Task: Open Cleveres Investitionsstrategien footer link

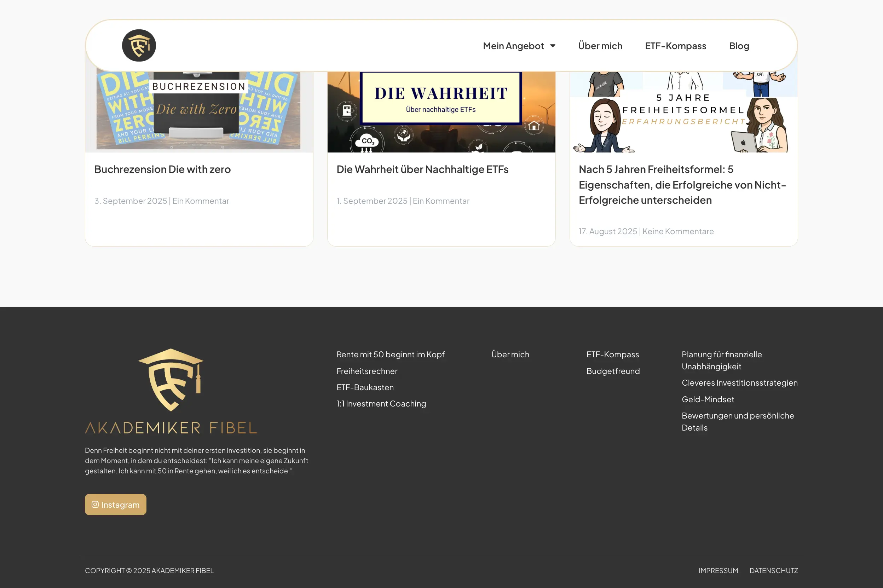Action: point(739,383)
